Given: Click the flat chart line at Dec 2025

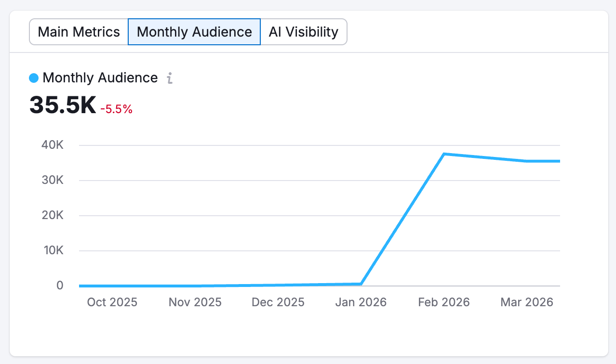Looking at the screenshot, I should point(278,284).
